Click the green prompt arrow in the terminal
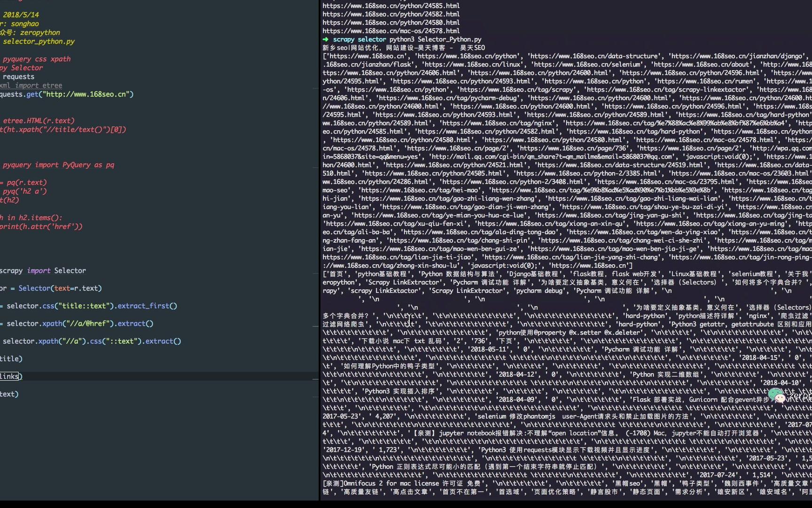812x508 pixels. pos(326,40)
